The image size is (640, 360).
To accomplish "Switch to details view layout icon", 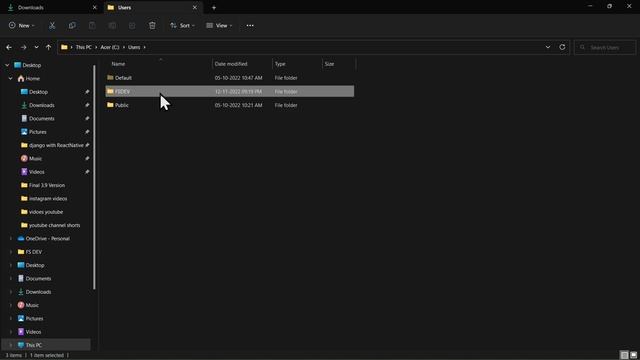I will [x=624, y=355].
